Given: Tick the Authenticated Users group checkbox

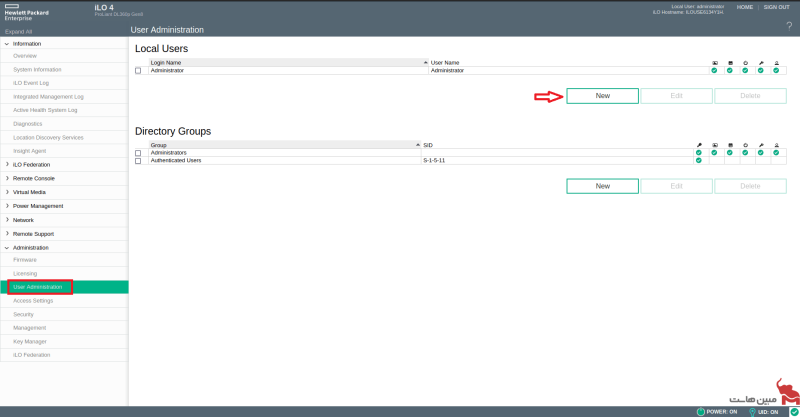Looking at the screenshot, I should pyautogui.click(x=138, y=161).
